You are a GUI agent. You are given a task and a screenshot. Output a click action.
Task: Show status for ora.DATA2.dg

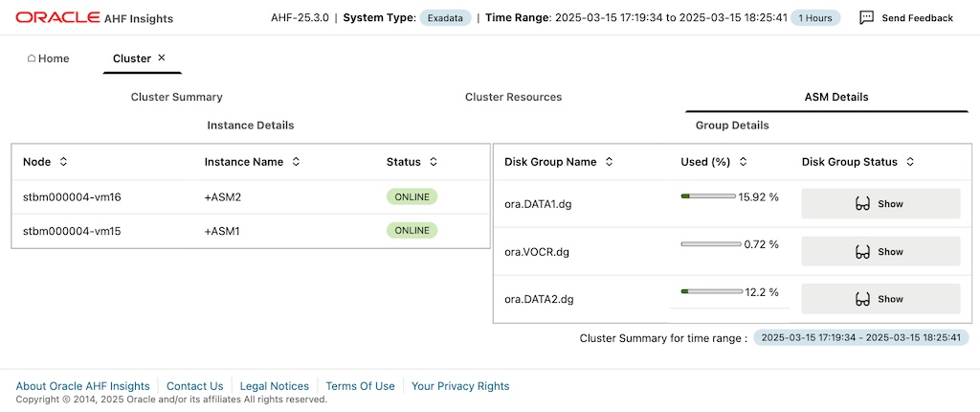[880, 299]
